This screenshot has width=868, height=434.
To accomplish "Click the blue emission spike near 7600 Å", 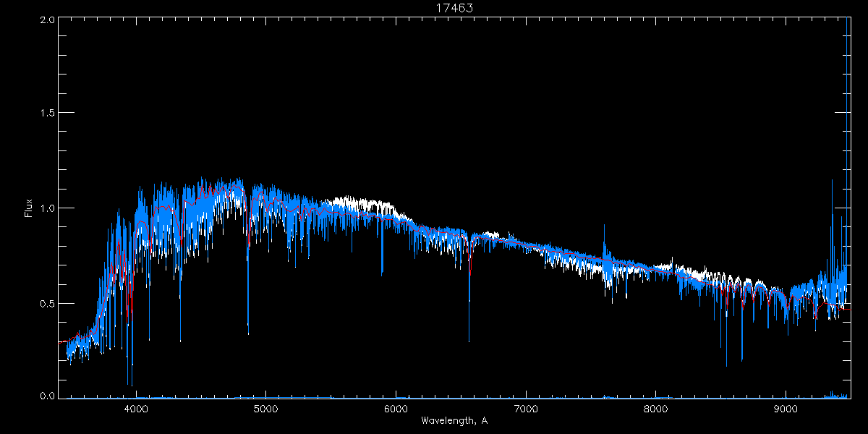I will (603, 235).
